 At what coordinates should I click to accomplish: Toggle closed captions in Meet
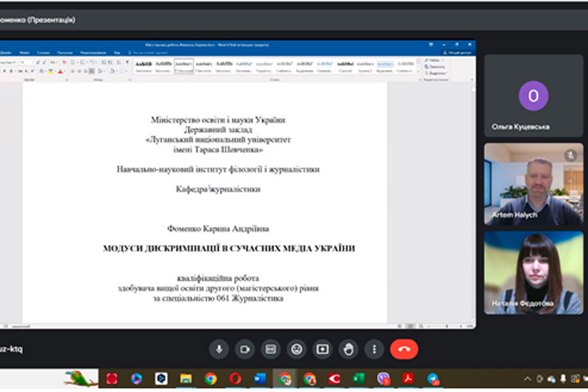[x=270, y=350]
